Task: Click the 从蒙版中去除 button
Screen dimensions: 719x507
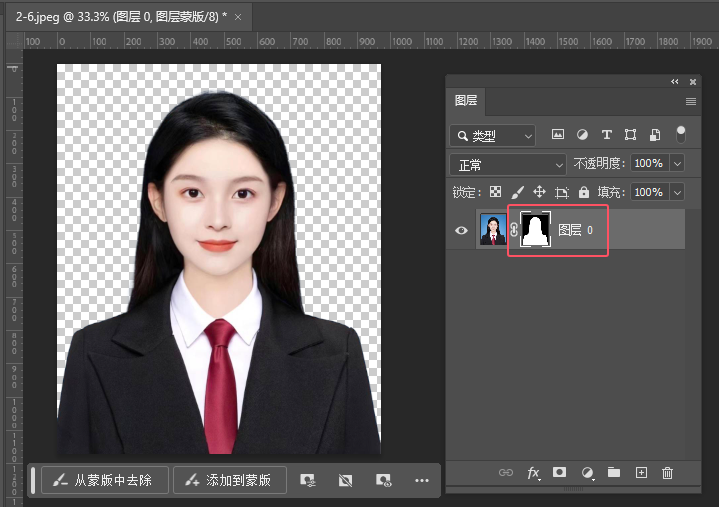Action: [103, 480]
